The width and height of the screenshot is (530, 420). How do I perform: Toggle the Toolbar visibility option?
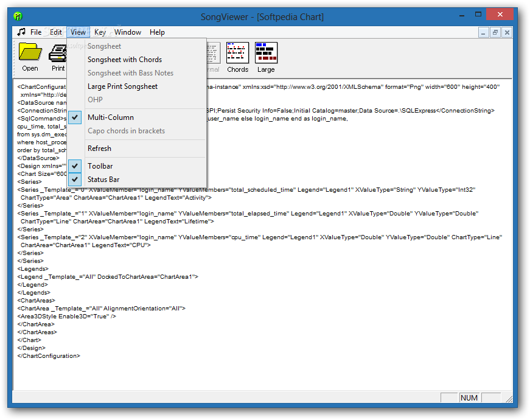[x=137, y=166]
